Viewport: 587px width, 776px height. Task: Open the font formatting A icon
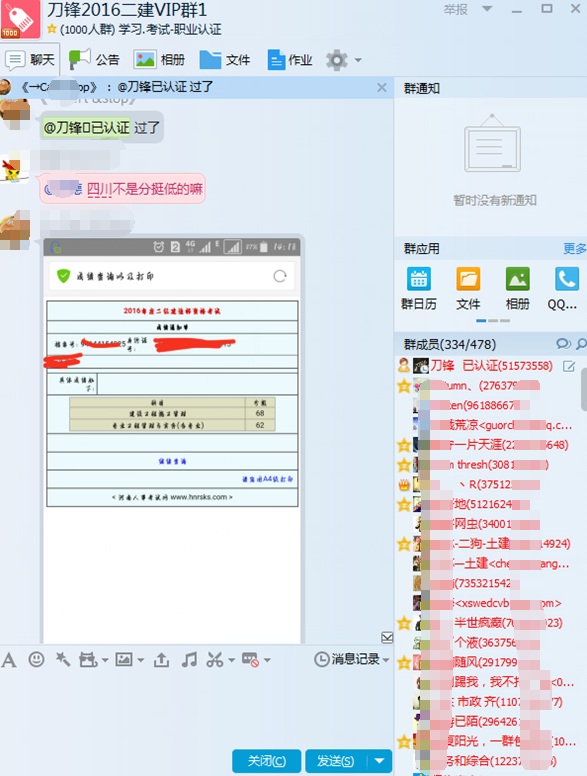(x=9, y=660)
